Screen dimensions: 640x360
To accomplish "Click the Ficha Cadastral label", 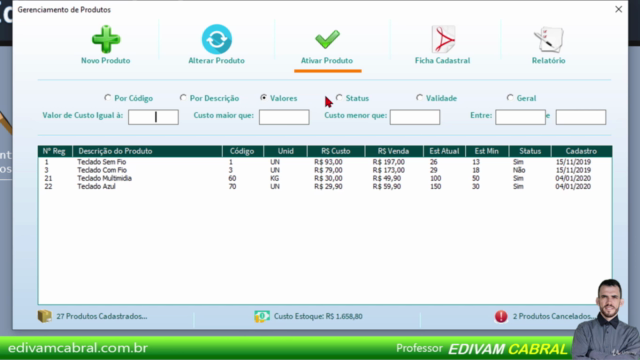I will pyautogui.click(x=442, y=60).
